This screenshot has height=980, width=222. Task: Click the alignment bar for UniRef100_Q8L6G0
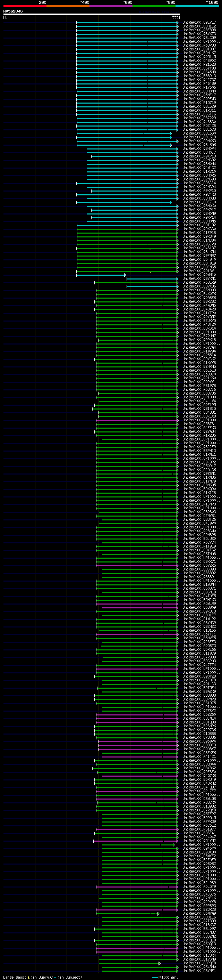pyautogui.click(x=124, y=133)
